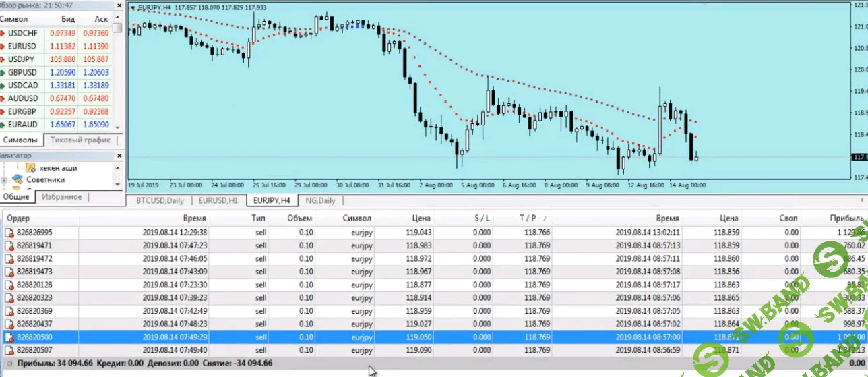Expand the Советники tree node
The width and height of the screenshot is (868, 377).
(x=5, y=180)
